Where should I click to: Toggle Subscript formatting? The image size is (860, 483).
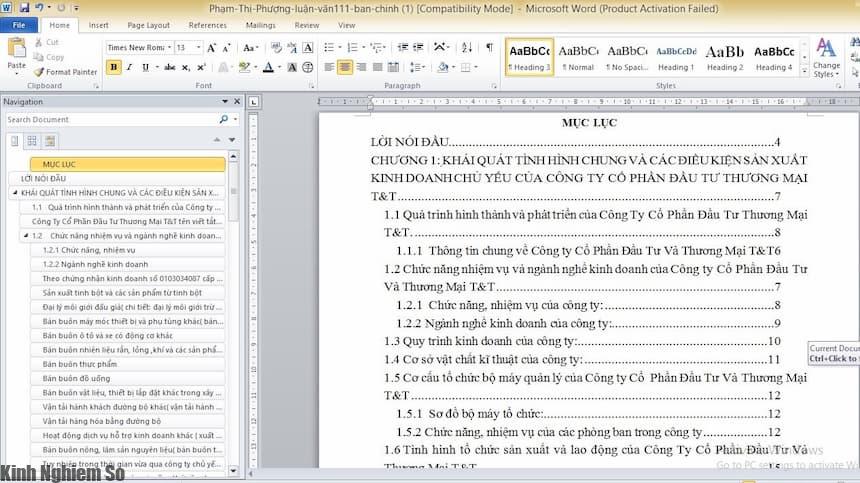pyautogui.click(x=186, y=67)
